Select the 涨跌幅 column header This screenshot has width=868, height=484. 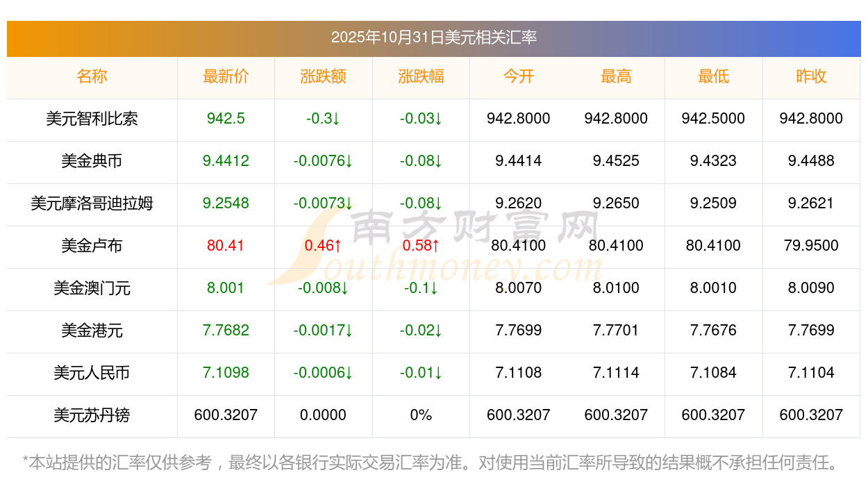421,76
